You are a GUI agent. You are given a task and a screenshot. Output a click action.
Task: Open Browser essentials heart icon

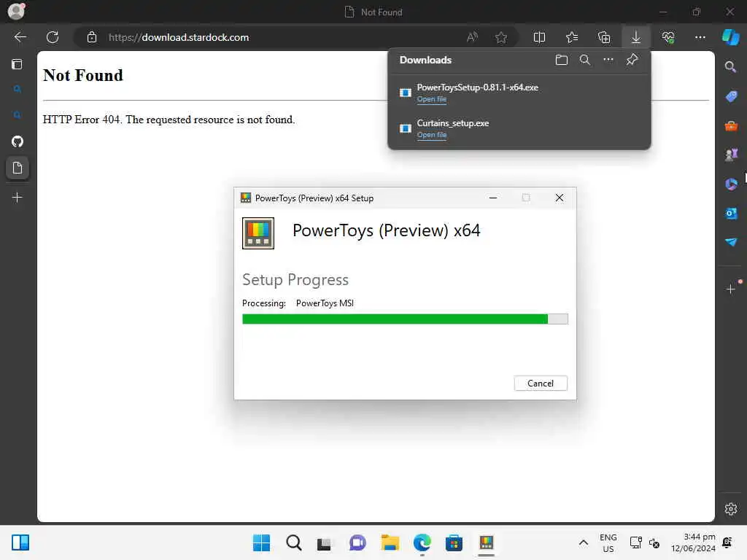point(668,37)
